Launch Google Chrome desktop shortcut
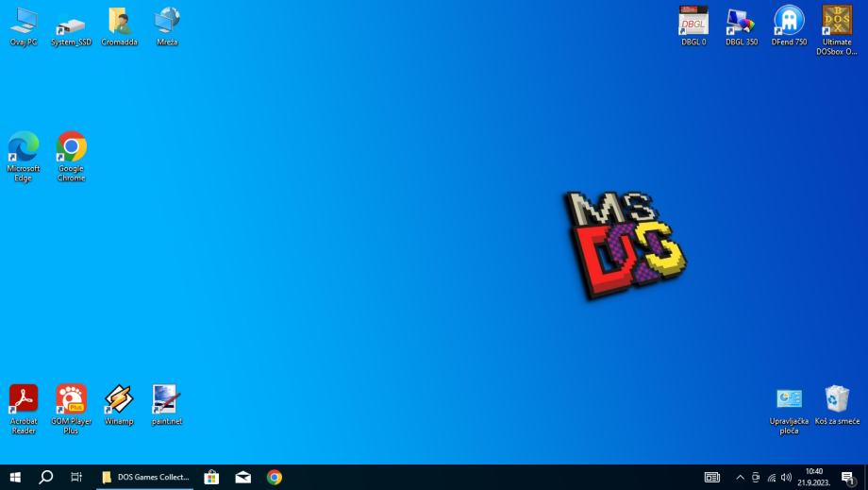Screen dimensions: 868x490 tap(71, 157)
